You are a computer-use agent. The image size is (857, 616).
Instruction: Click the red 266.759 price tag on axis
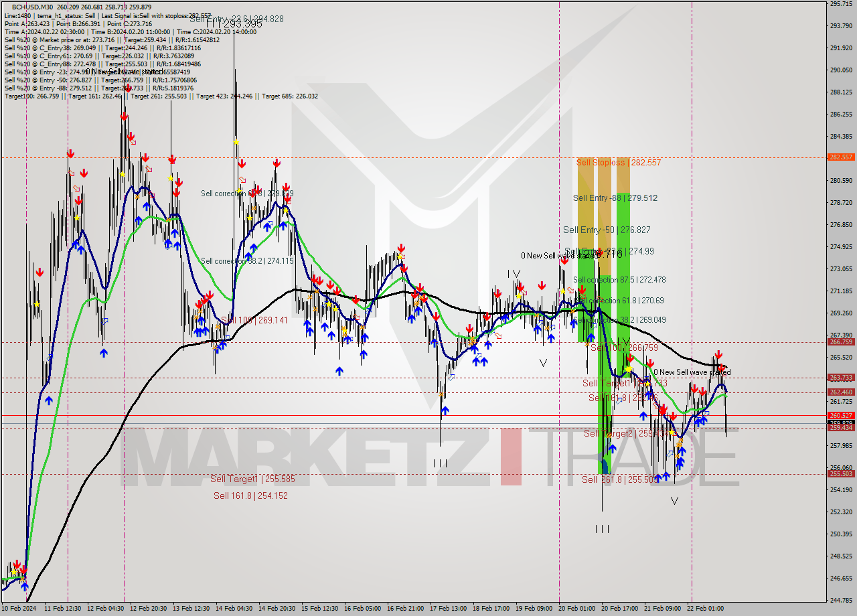pos(841,341)
